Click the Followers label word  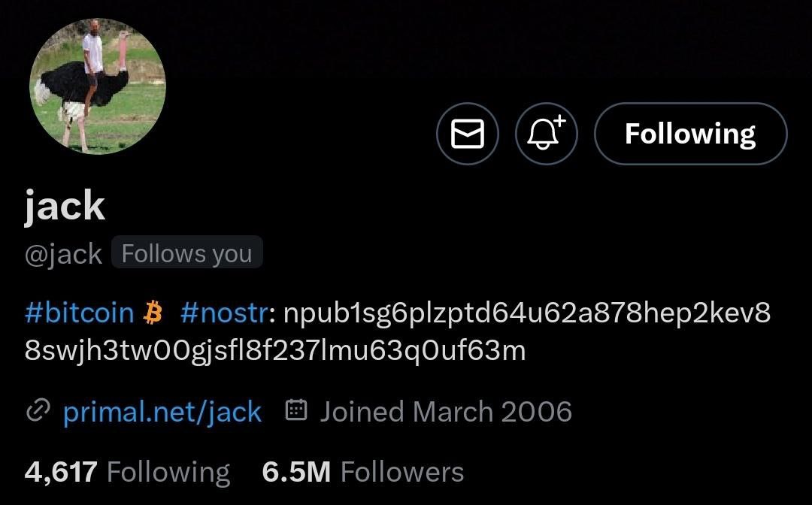click(402, 472)
